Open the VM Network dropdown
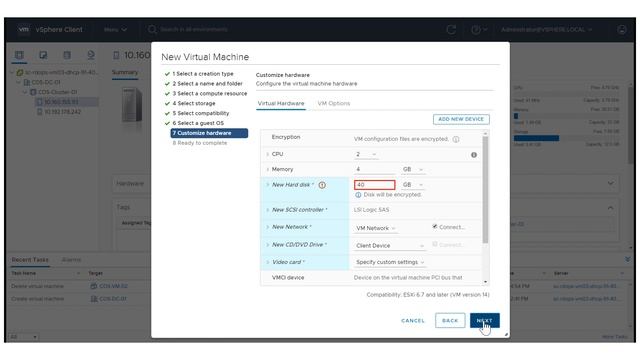Image resolution: width=640 pixels, height=360 pixels. (376, 228)
